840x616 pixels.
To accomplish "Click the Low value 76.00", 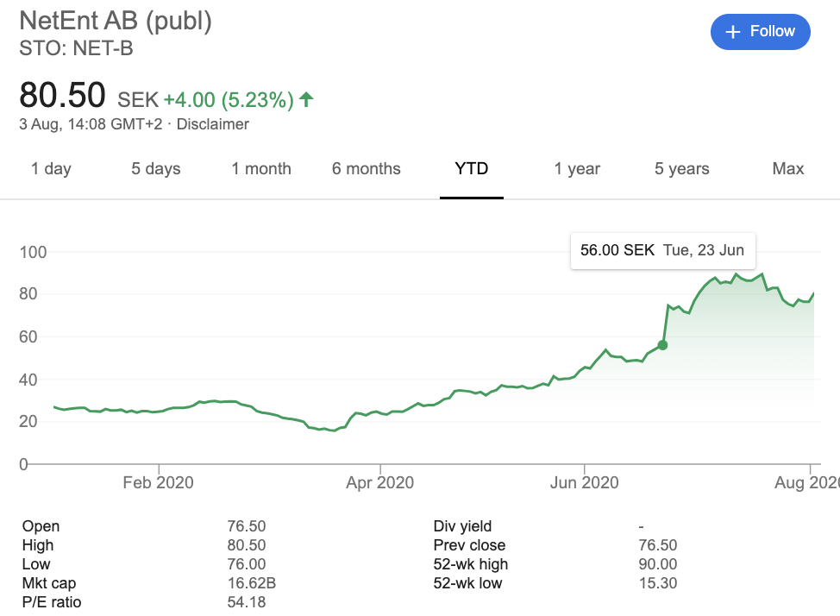I will click(x=247, y=564).
